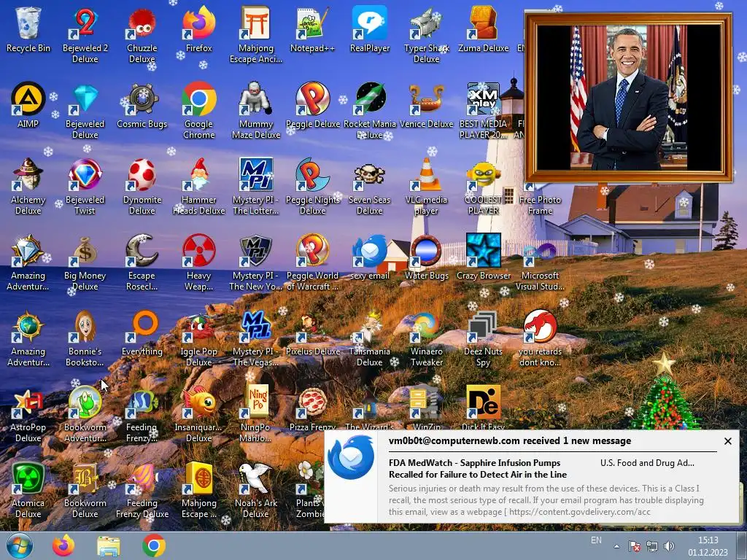Image resolution: width=747 pixels, height=560 pixels.
Task: Open the volume speaker tray icon
Action: (670, 546)
